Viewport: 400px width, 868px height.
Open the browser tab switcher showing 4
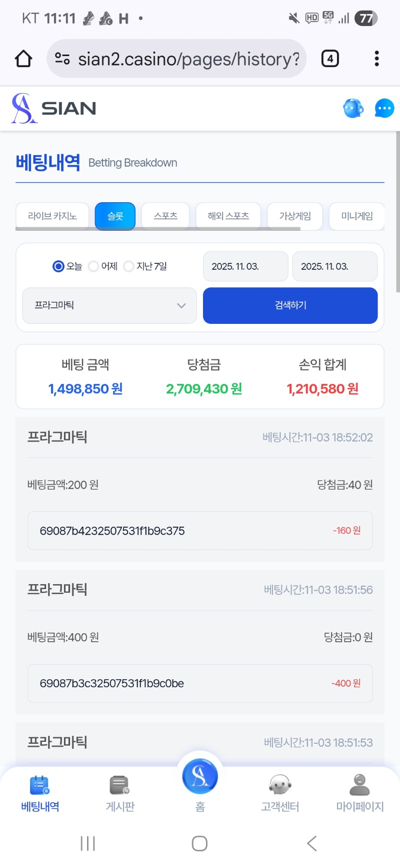click(x=330, y=59)
